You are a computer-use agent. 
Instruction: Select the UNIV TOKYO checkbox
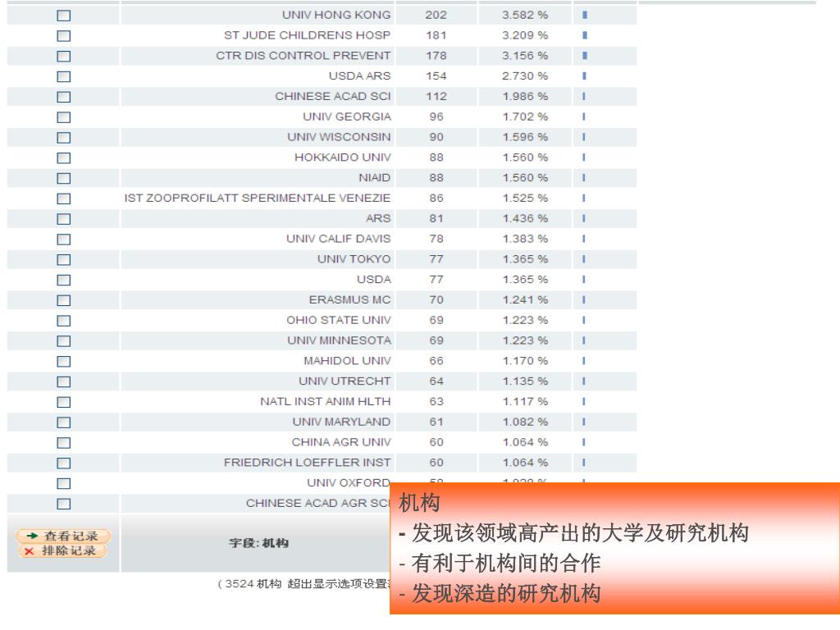(64, 260)
